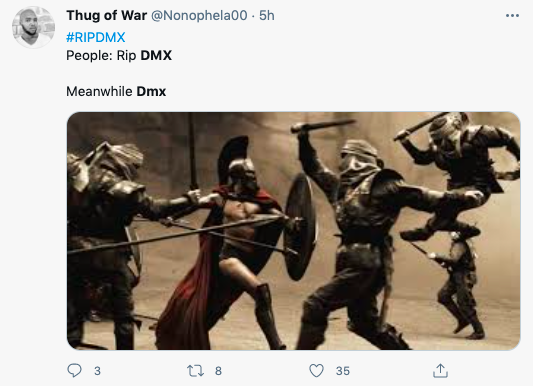Open the attached battle scene image
Image resolution: width=533 pixels, height=386 pixels.
(293, 231)
